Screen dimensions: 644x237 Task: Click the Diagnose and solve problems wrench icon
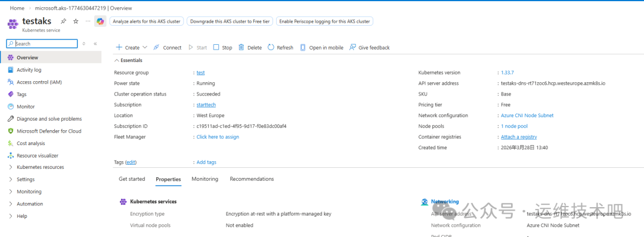pyautogui.click(x=10, y=119)
